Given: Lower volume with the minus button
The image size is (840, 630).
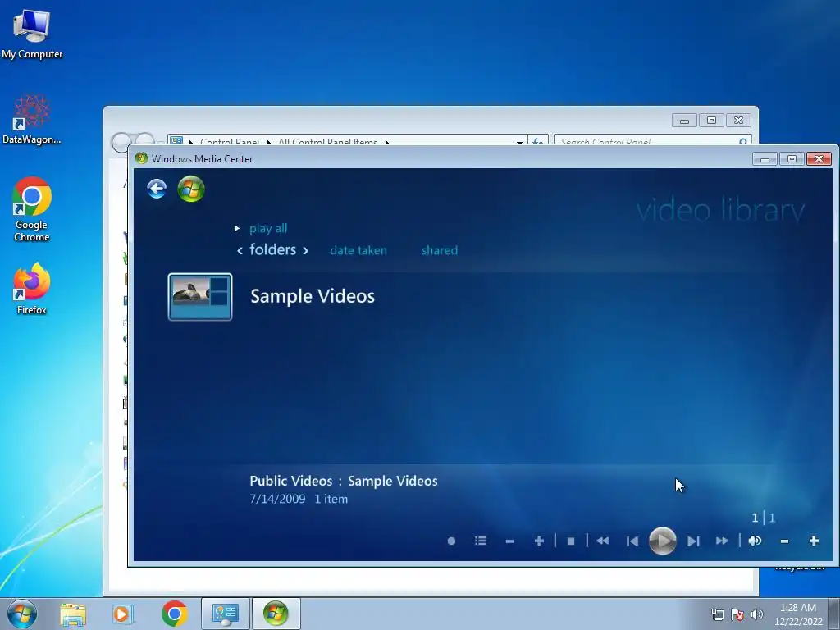Looking at the screenshot, I should tap(785, 541).
